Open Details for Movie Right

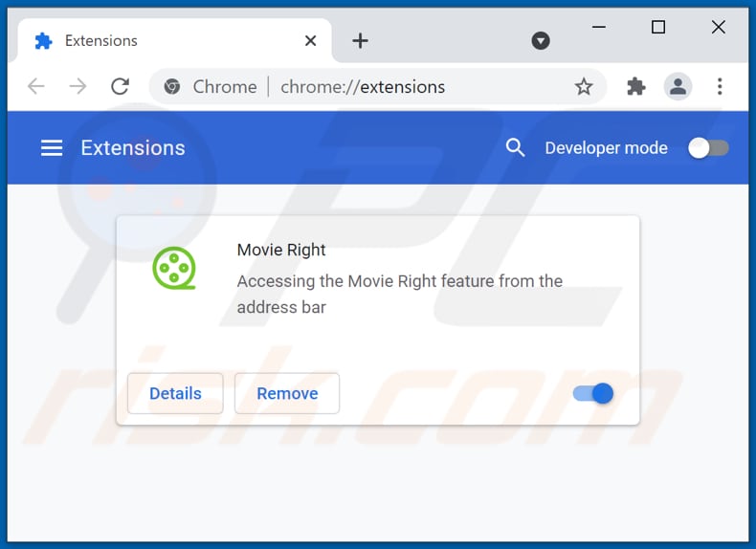click(x=175, y=393)
